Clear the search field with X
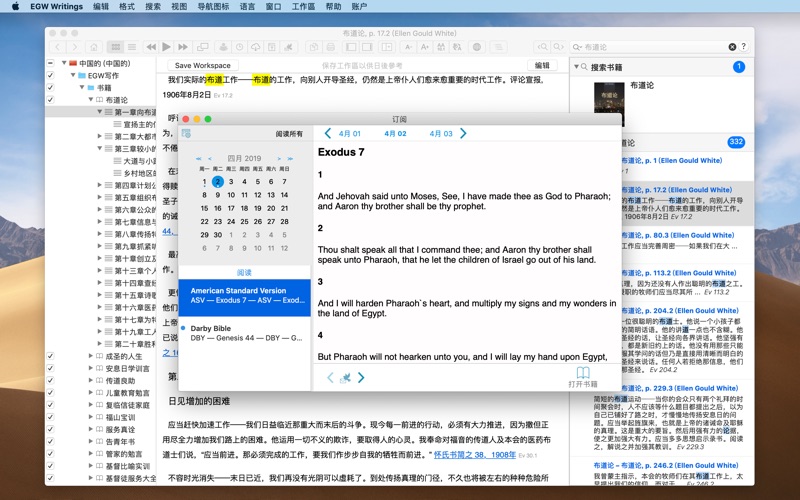Viewport: 800px width, 500px height. pos(732,47)
